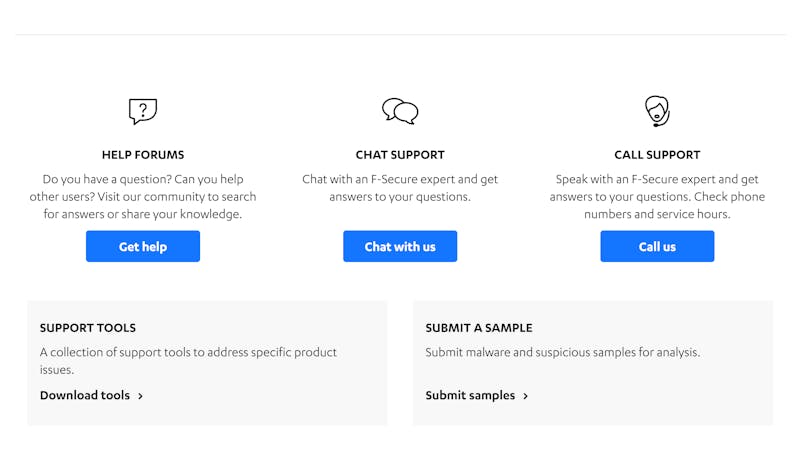Click the Chat with an F-Secure expert text
This screenshot has width=800, height=452.
[400, 188]
